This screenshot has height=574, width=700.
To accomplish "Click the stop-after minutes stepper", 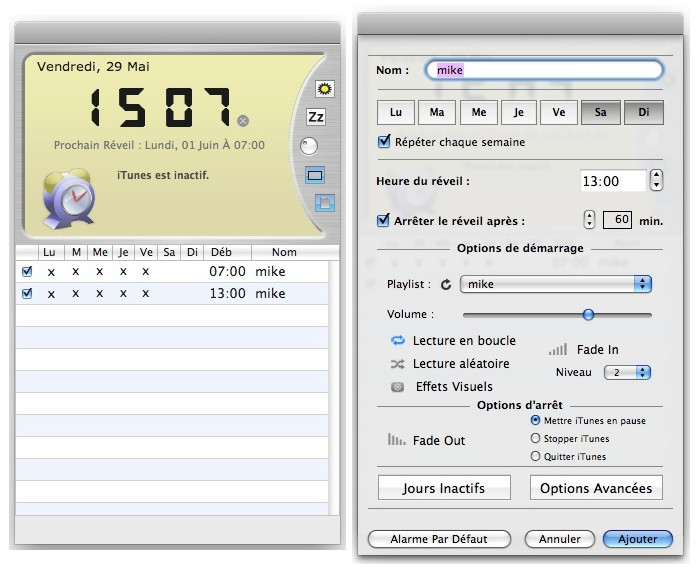I will 589,220.
